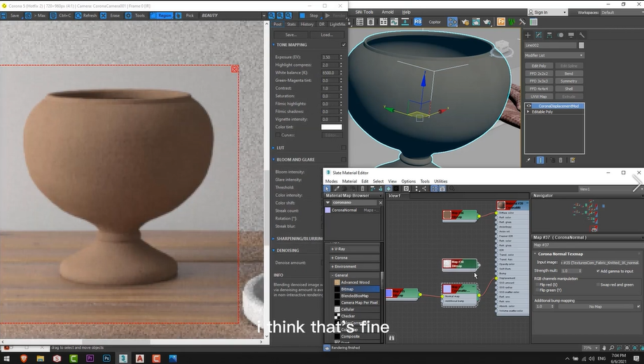Expand the Editable Poly stack entry

[x=528, y=112]
